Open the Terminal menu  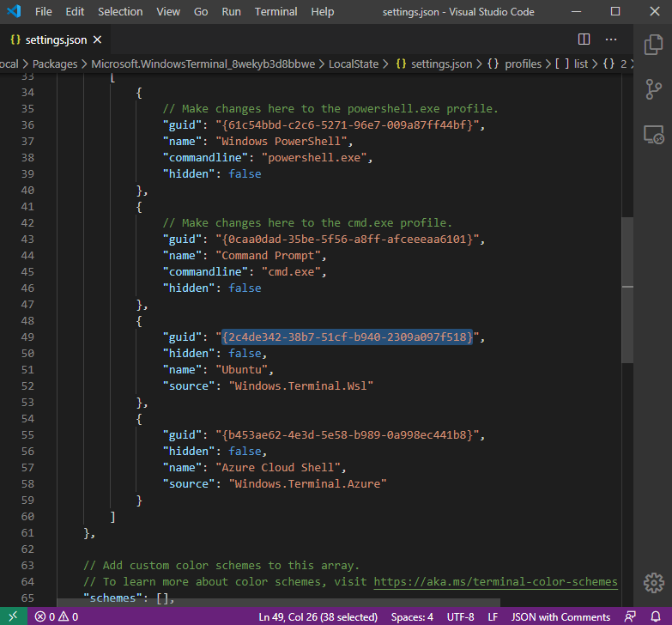coord(275,11)
